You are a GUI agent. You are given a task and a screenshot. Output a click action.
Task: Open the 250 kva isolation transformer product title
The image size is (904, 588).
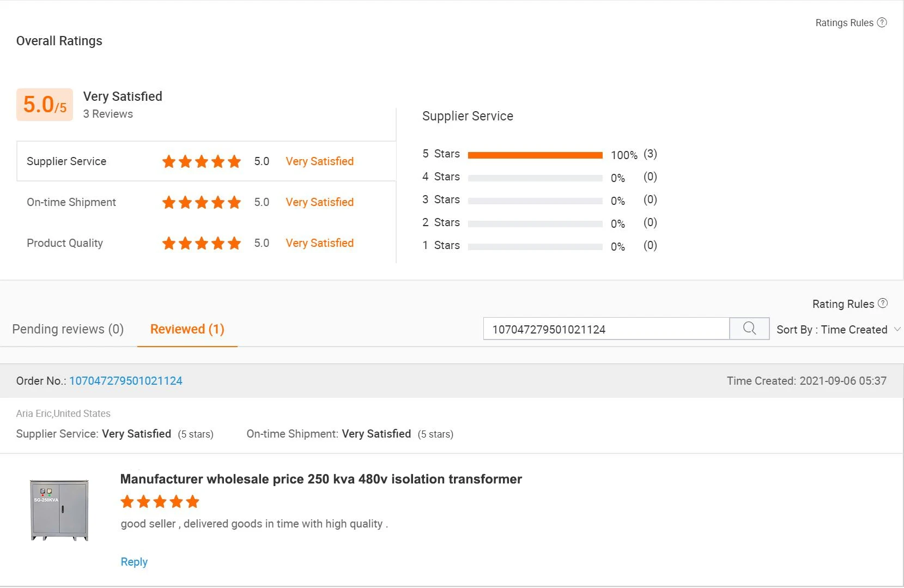click(321, 479)
